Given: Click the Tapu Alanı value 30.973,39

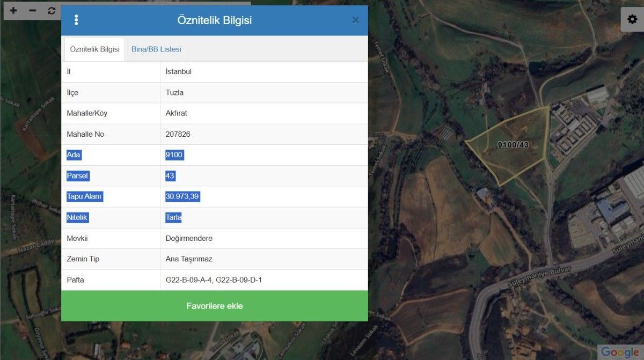Looking at the screenshot, I should [x=182, y=196].
